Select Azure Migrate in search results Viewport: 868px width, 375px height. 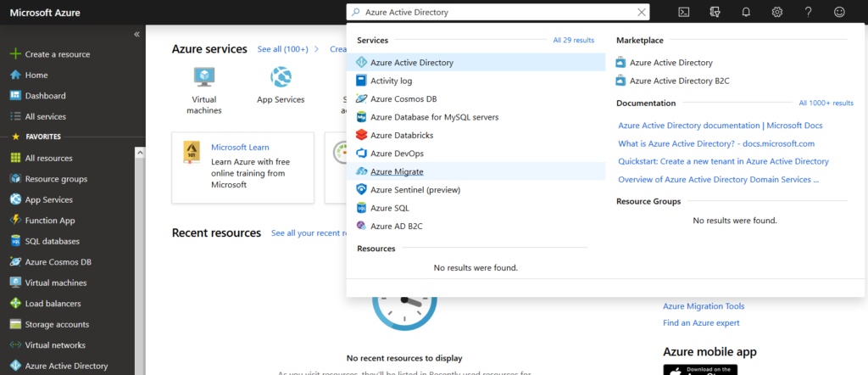coord(476,171)
